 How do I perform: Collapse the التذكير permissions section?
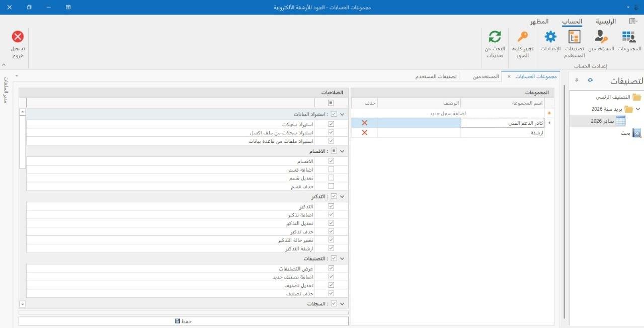click(342, 197)
